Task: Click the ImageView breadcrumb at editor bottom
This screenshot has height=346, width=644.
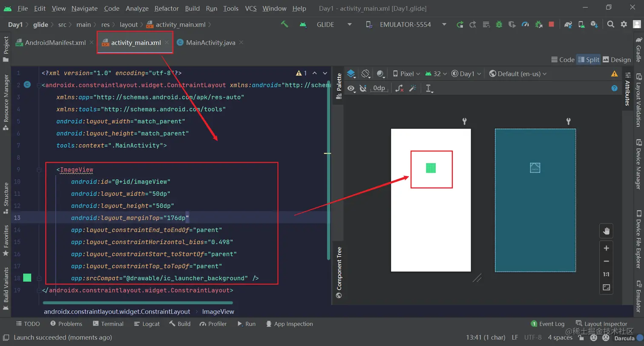Action: click(218, 312)
